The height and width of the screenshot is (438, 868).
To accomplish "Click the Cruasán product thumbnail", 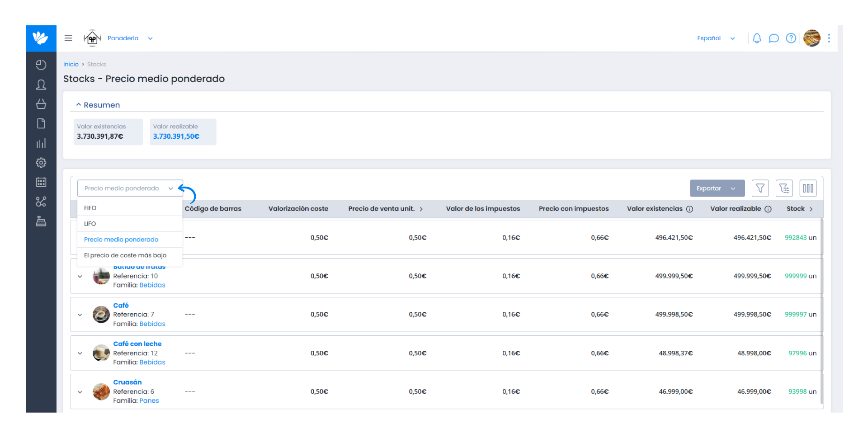I will 101,392.
